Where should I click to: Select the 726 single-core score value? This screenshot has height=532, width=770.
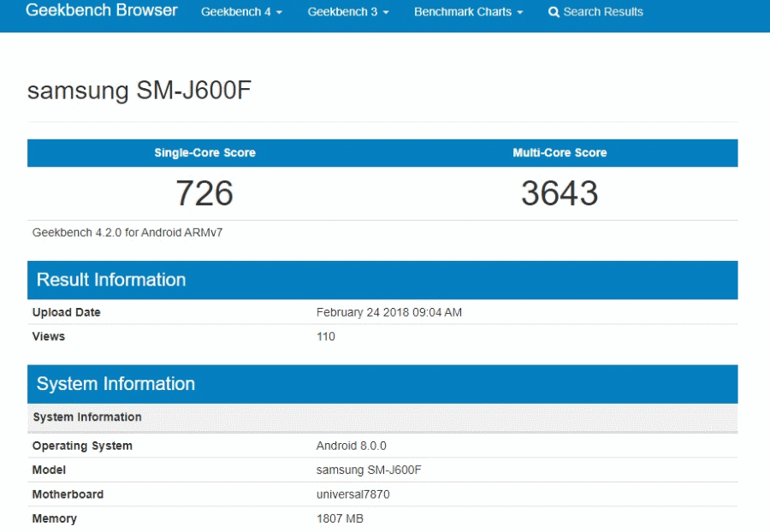[x=204, y=193]
